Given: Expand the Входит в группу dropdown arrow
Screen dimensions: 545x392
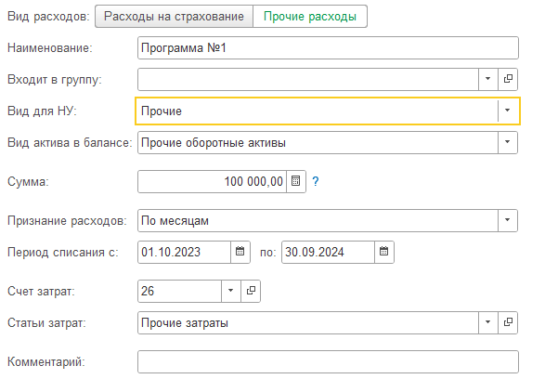Looking at the screenshot, I should pyautogui.click(x=488, y=79).
